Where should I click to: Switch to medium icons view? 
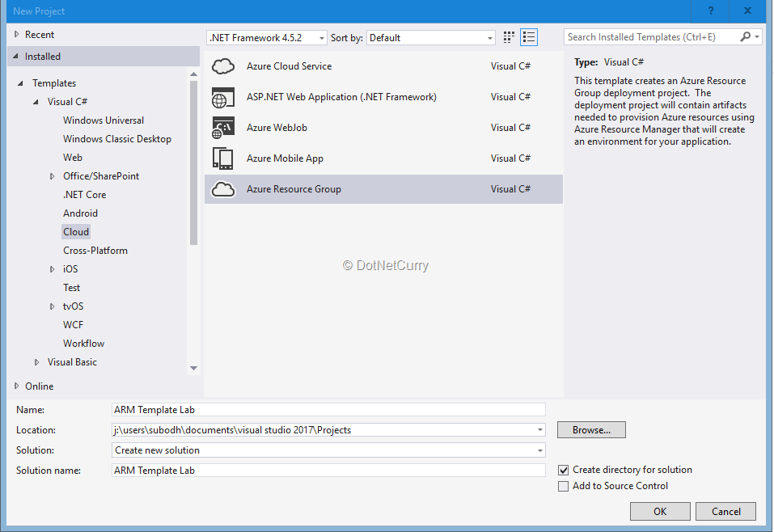coord(509,37)
